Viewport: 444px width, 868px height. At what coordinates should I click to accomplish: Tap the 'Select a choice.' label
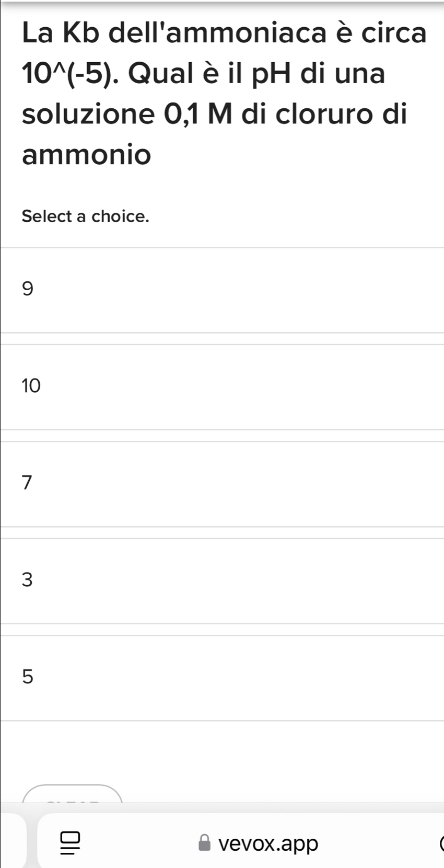point(86,216)
